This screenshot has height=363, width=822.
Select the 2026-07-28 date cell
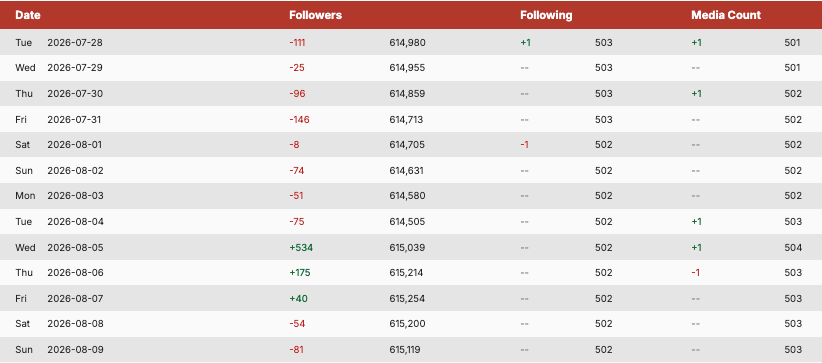click(75, 42)
